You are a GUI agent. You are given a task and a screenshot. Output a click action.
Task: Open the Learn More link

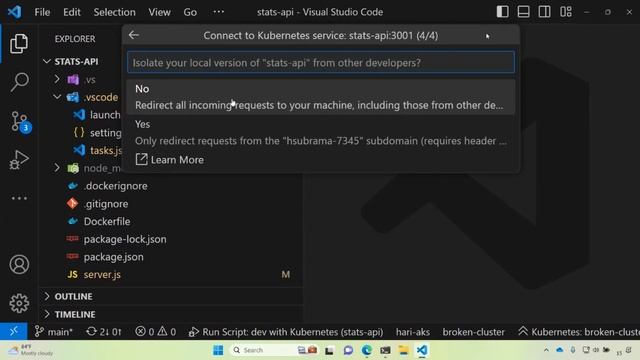[x=169, y=160]
